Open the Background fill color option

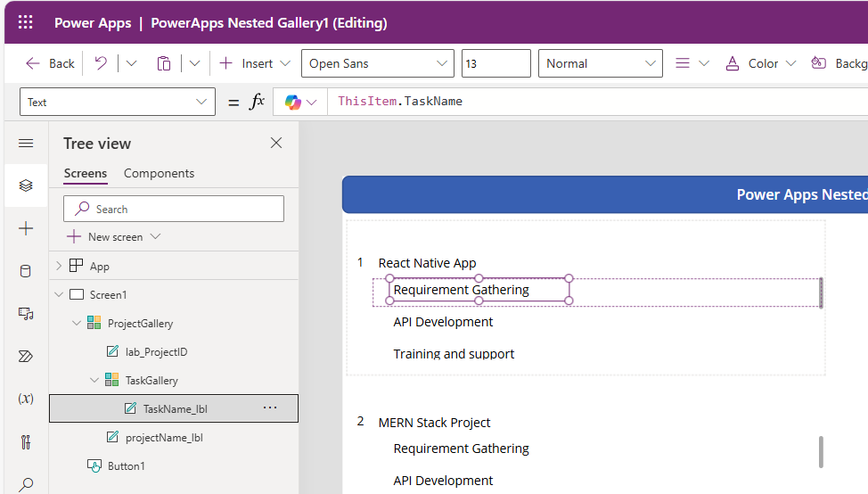(x=839, y=63)
